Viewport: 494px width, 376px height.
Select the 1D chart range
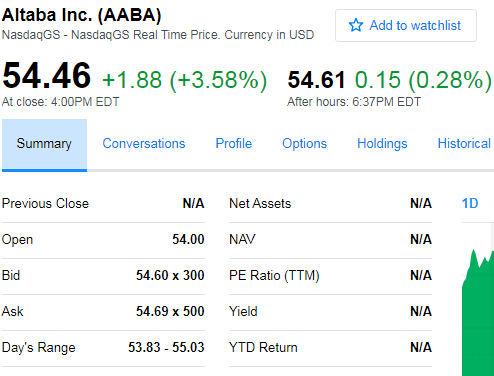coord(470,203)
